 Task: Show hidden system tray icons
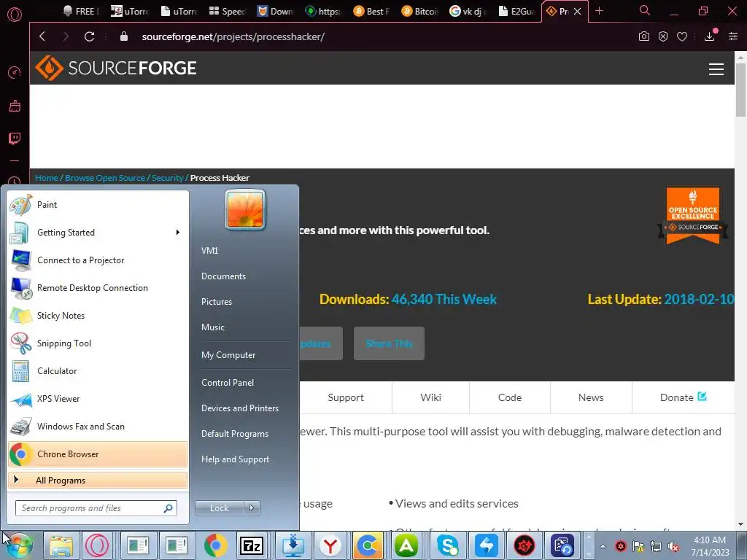click(x=603, y=546)
